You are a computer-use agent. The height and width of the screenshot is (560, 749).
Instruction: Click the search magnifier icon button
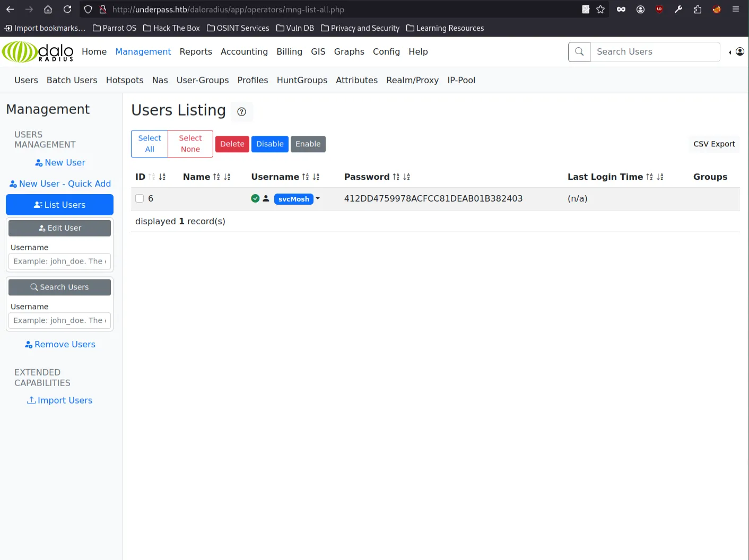(x=579, y=52)
